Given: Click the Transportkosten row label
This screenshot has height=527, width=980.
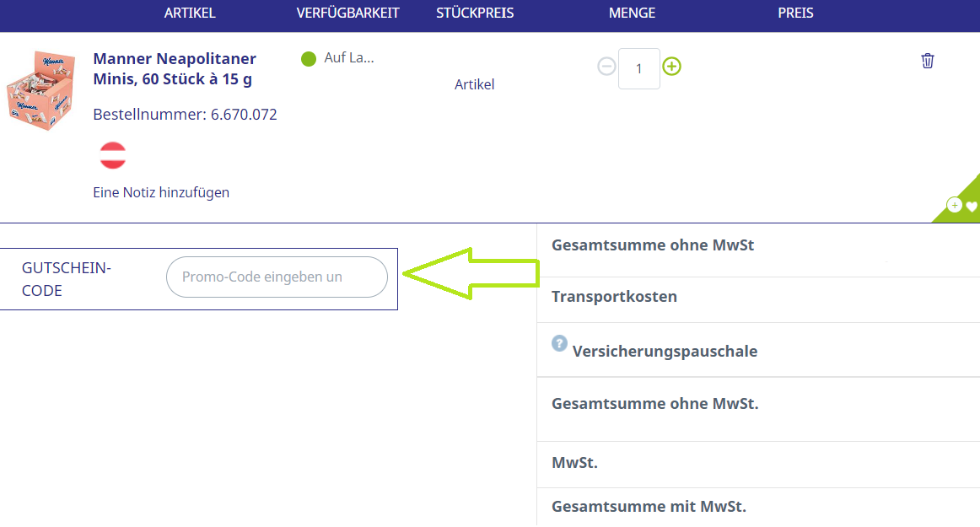Looking at the screenshot, I should pos(614,296).
